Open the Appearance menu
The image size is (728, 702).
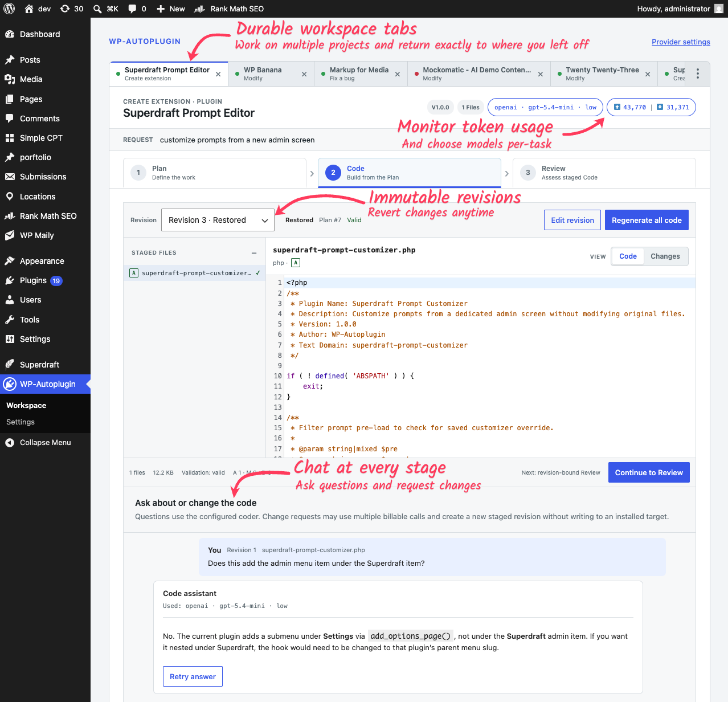point(45,261)
